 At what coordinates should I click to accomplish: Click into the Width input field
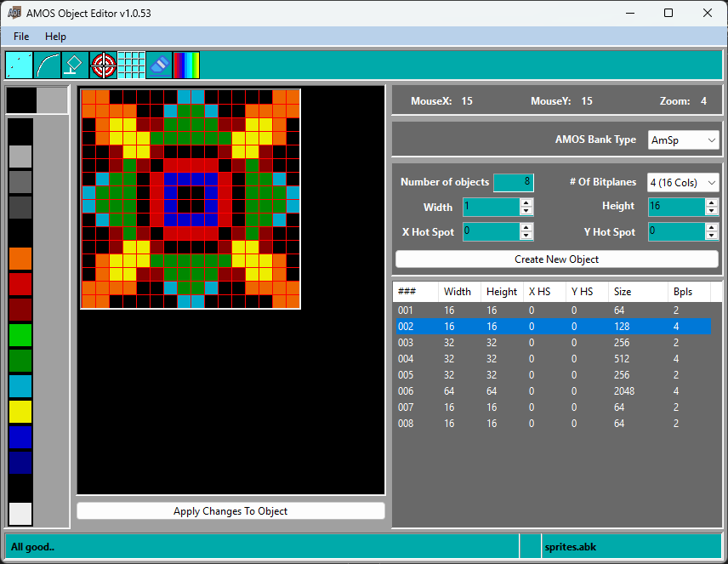[x=492, y=208]
